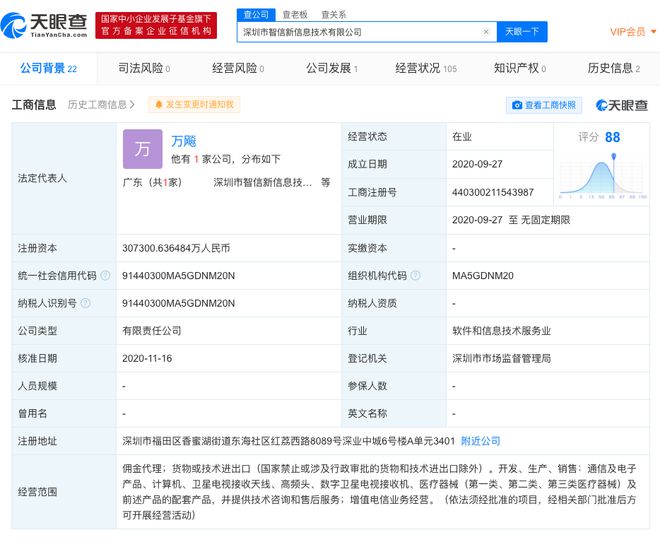Viewport: 660px width, 542px height.
Task: Click the purple 万 avatar of legal representative
Action: (142, 149)
